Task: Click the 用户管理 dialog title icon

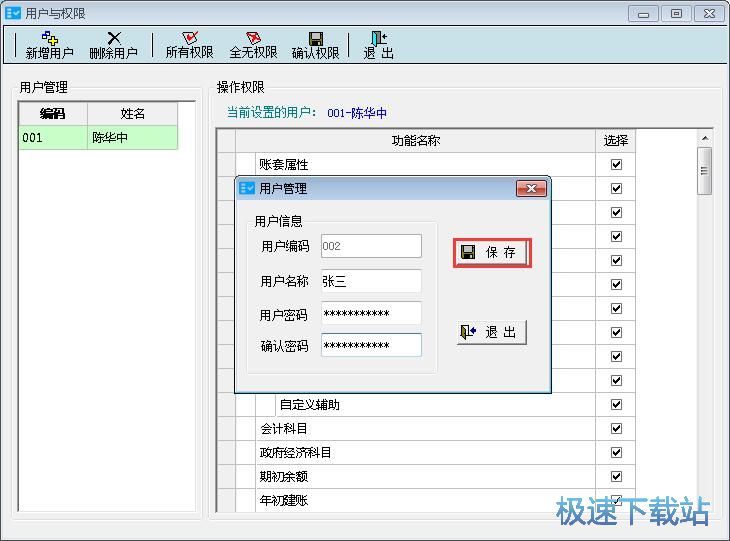Action: (x=247, y=188)
